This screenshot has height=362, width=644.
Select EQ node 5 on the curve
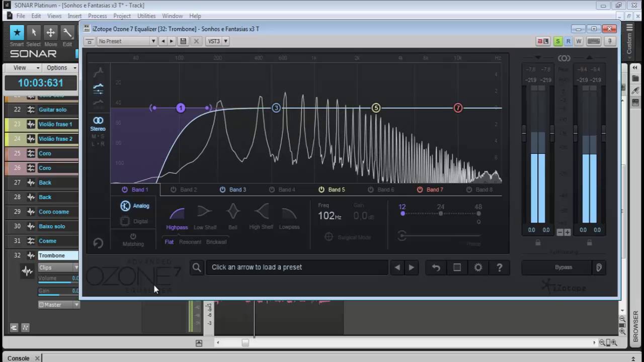point(376,108)
